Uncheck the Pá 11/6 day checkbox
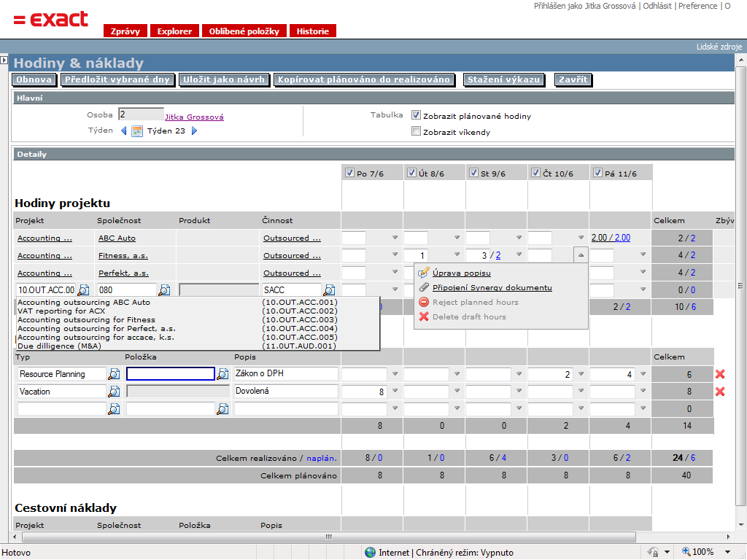Image resolution: width=747 pixels, height=560 pixels. click(x=597, y=173)
